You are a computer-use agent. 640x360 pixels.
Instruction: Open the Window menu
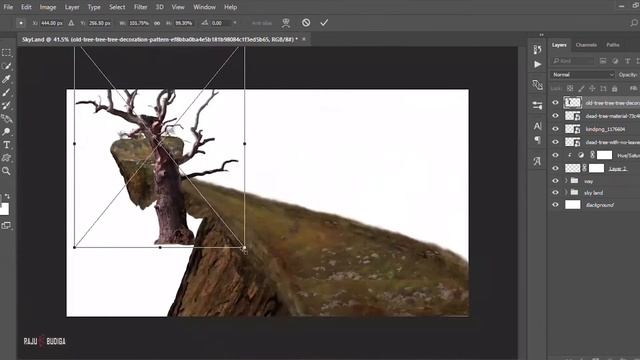[x=204, y=7]
